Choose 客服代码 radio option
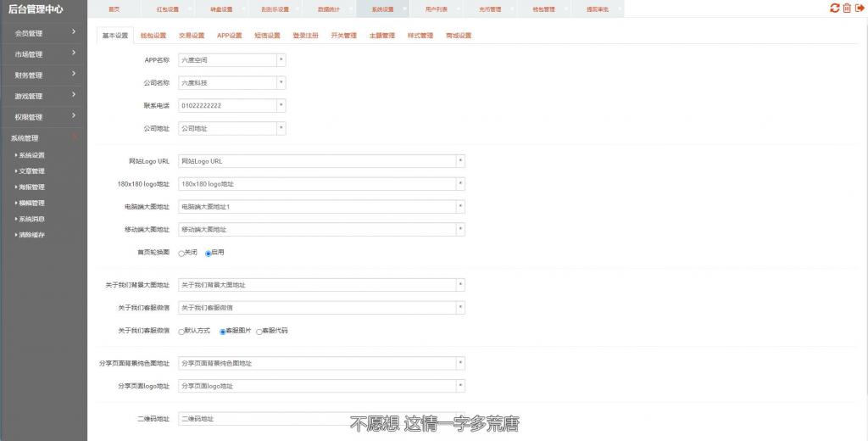 [x=259, y=331]
